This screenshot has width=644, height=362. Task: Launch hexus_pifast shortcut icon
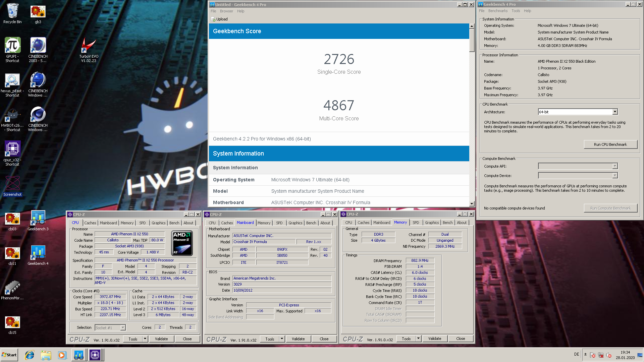coord(12,84)
